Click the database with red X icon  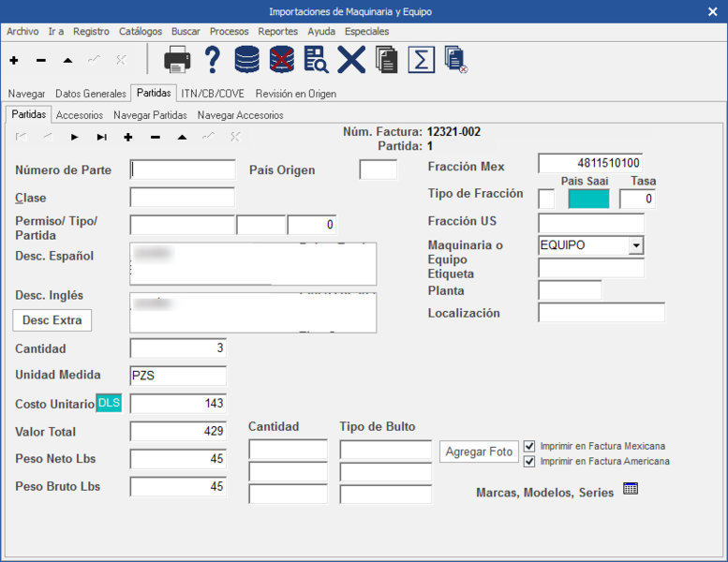pyautogui.click(x=282, y=59)
